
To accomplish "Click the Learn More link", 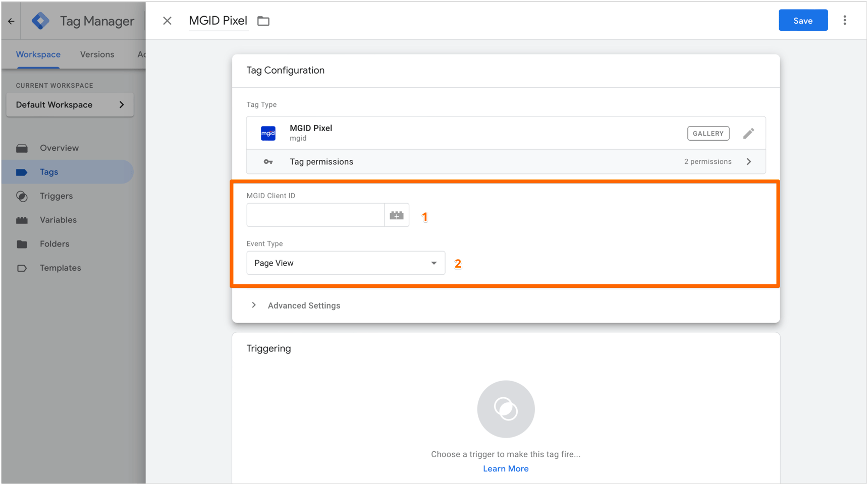I will pyautogui.click(x=506, y=468).
